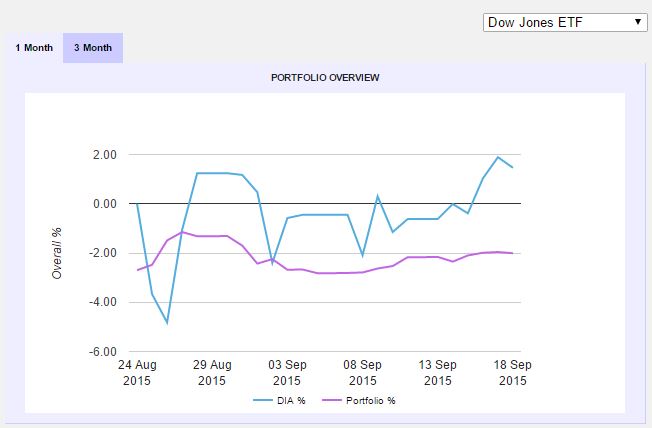Click the 2.00 y-axis tick label

click(104, 155)
